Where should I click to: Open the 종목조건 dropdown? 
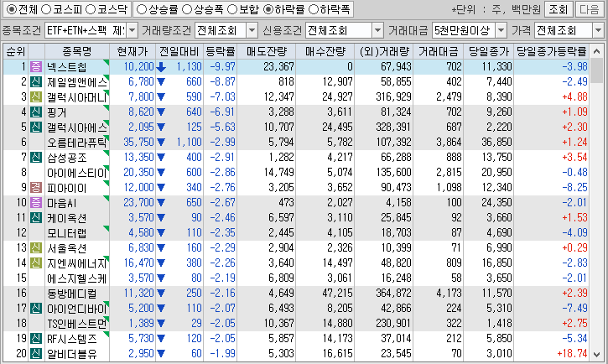[133, 30]
